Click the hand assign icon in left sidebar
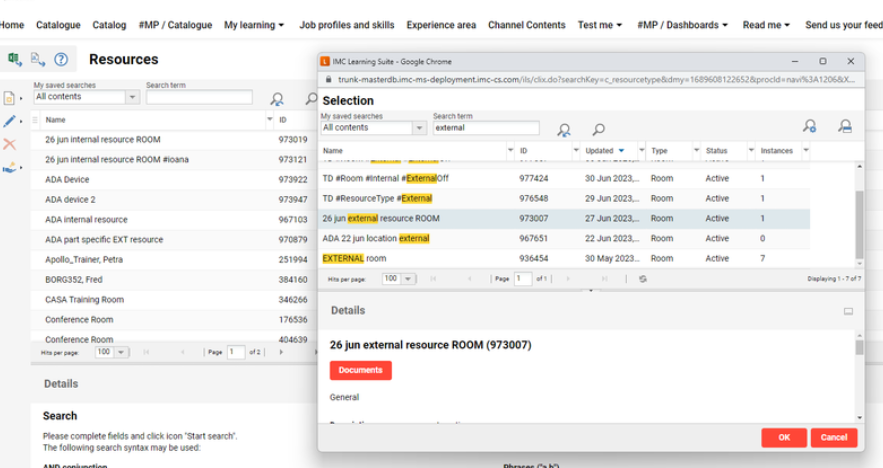This screenshot has width=883, height=468. click(10, 167)
